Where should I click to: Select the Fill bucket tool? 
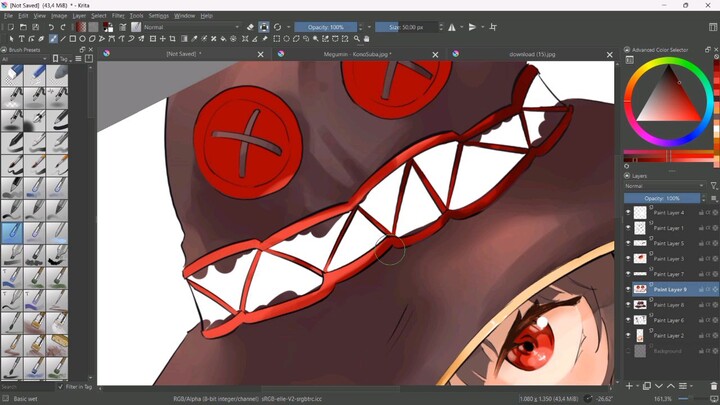coord(223,39)
